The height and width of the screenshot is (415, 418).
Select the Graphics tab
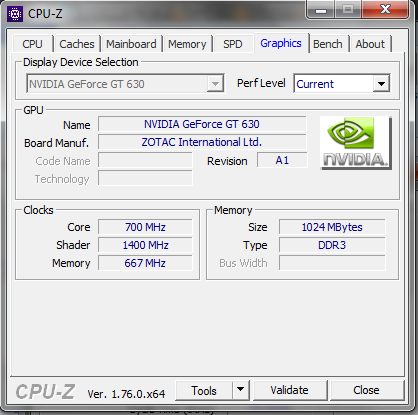281,43
